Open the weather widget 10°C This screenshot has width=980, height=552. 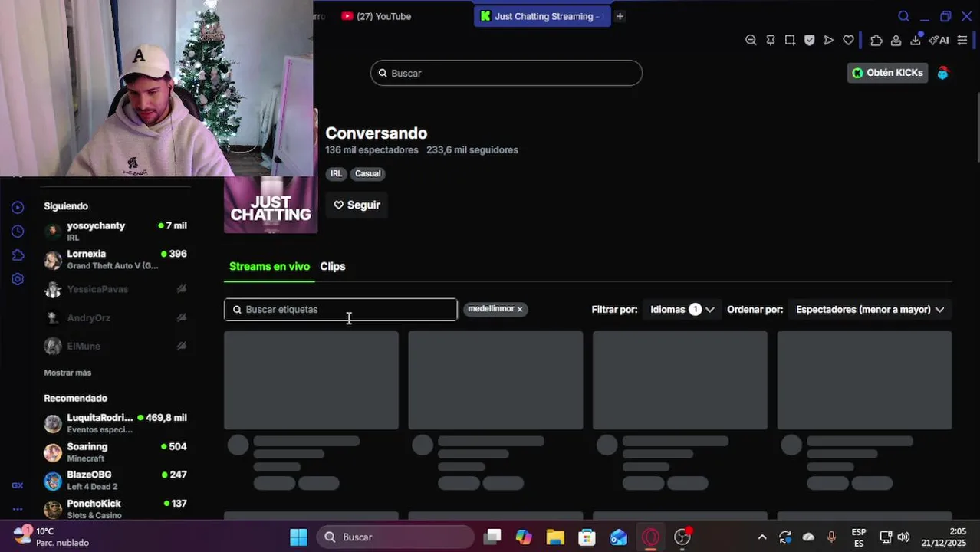pyautogui.click(x=51, y=537)
